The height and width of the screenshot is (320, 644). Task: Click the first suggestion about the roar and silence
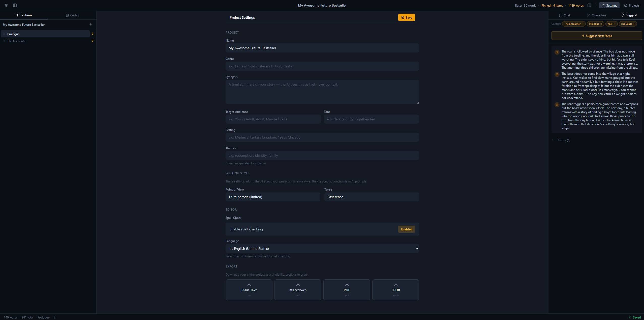pyautogui.click(x=600, y=60)
